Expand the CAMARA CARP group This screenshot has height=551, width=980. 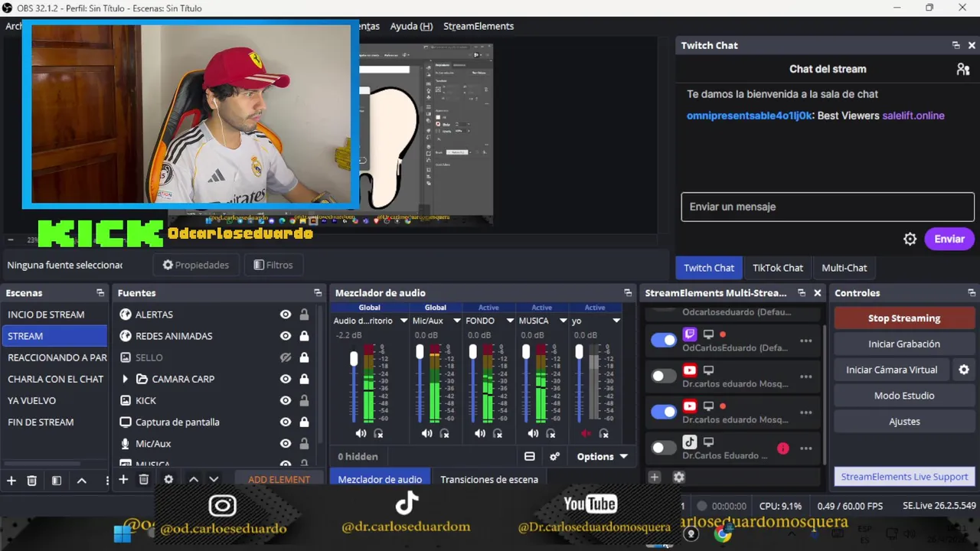pyautogui.click(x=125, y=379)
